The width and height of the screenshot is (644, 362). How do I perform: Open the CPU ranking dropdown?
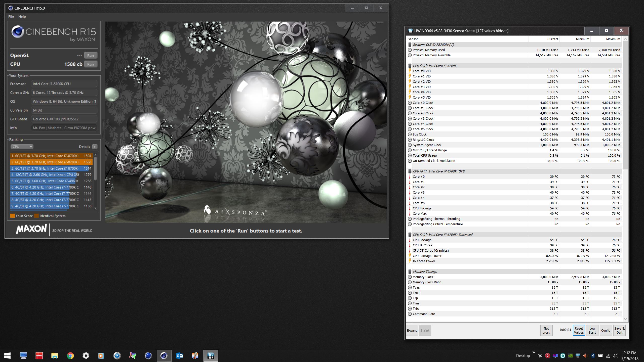(x=22, y=147)
